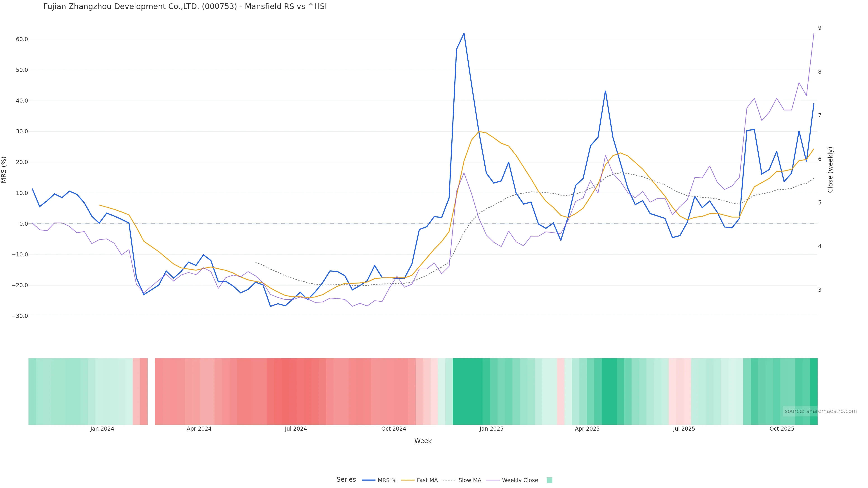Click the orange Fast MA legend line
The image size is (868, 488).
[x=408, y=480]
